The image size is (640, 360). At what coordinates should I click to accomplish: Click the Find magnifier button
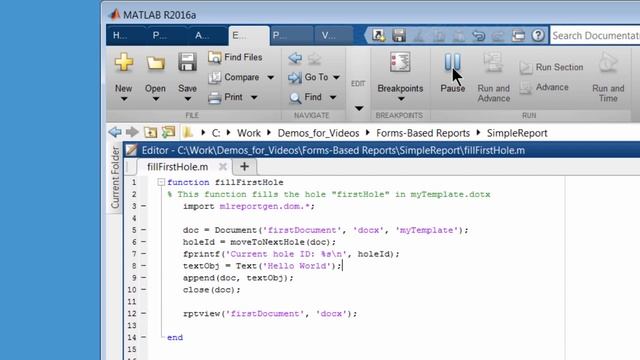(306, 97)
